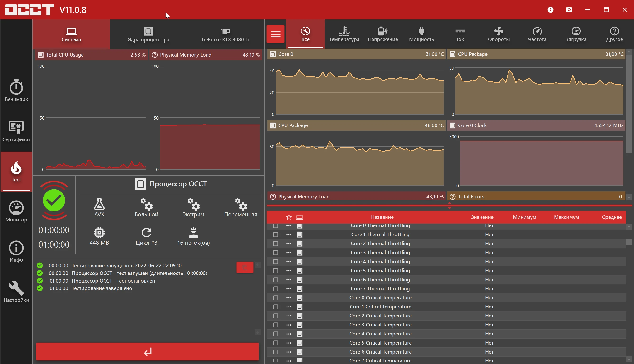This screenshot has height=364, width=634.
Task: Tick the Core 4 Critical Temperature checkbox
Action: tap(275, 334)
